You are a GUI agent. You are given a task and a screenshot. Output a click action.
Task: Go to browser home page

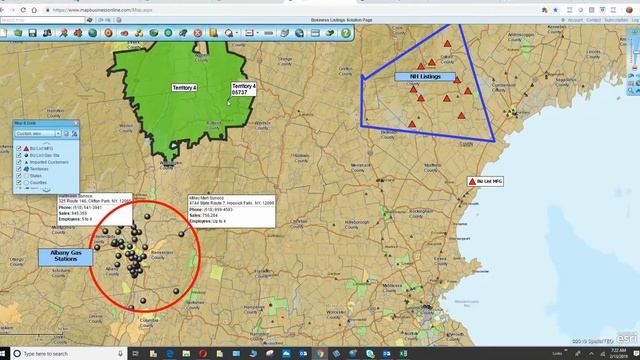click(x=34, y=10)
